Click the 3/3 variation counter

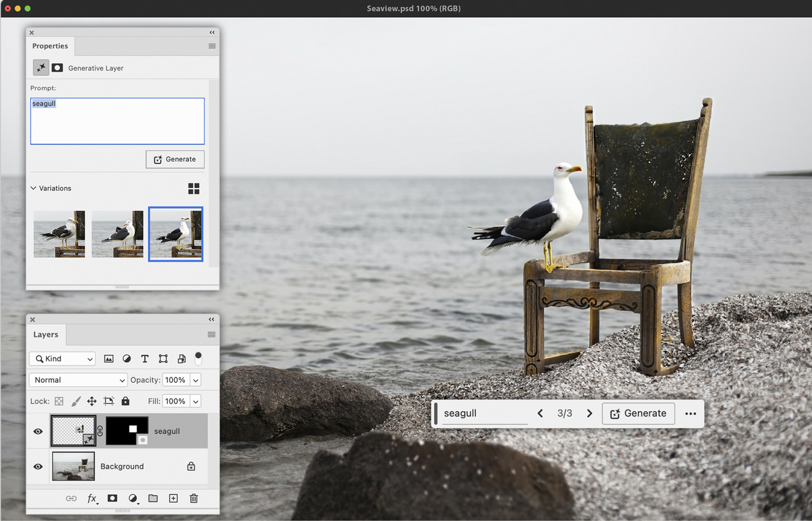[565, 414]
